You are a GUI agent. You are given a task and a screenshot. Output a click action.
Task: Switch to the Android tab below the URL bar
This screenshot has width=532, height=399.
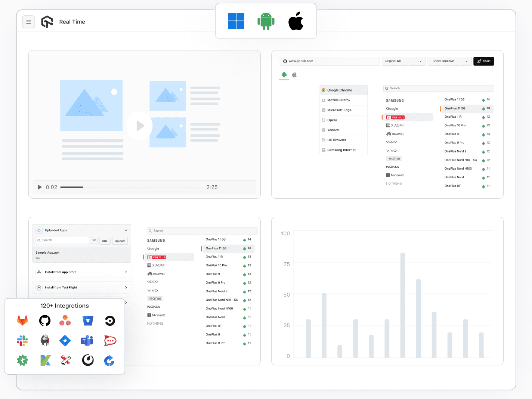(284, 75)
